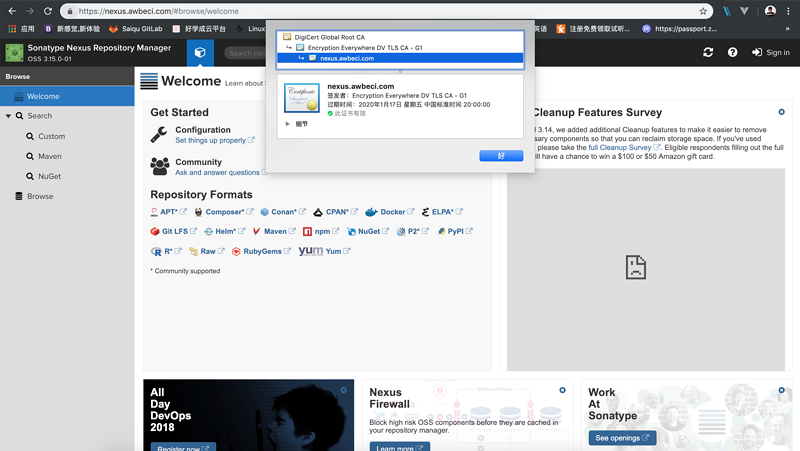The image size is (800, 451).
Task: Open the Git LFS format link
Action: point(174,231)
